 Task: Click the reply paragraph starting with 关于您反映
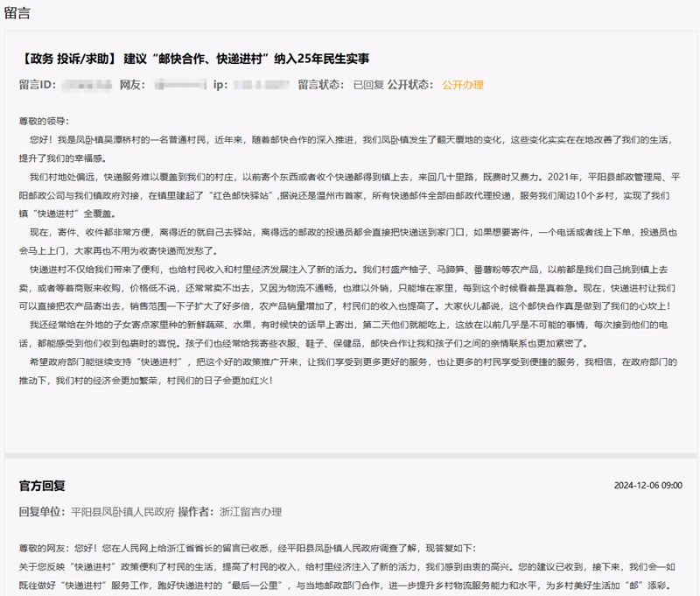(350, 574)
